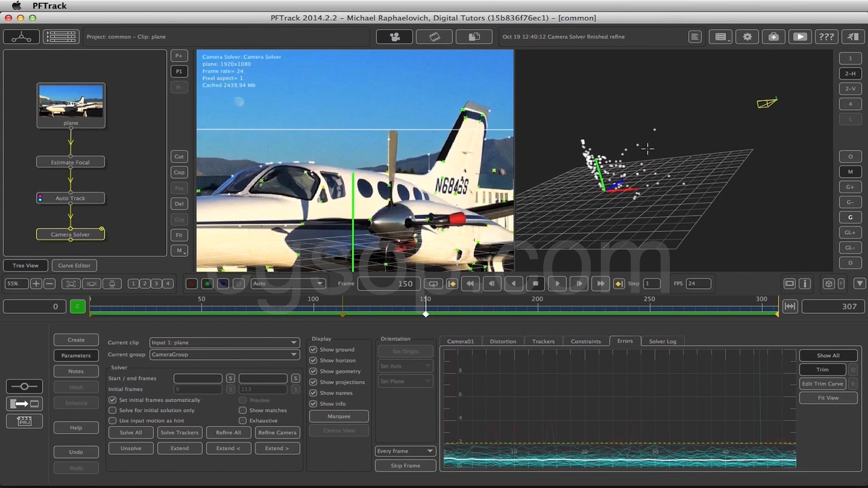Open the PFTrack menu in menu bar
Image resolution: width=868 pixels, height=488 pixels.
tap(50, 6)
